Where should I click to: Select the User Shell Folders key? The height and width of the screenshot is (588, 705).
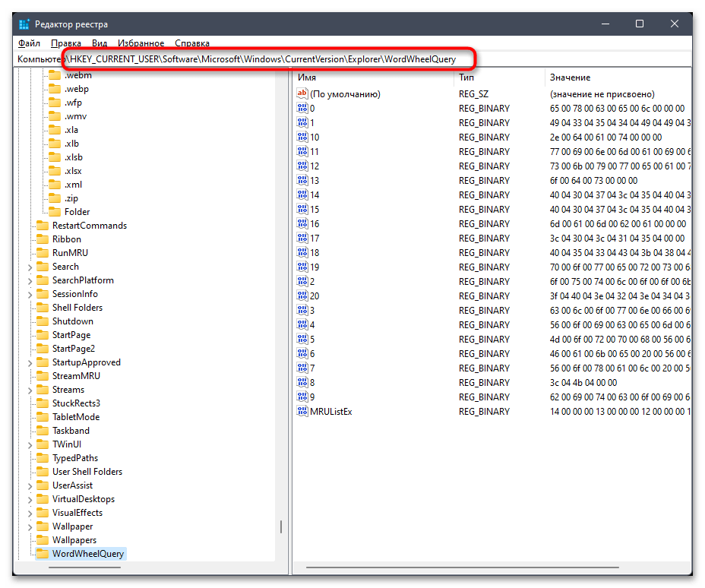pos(87,472)
